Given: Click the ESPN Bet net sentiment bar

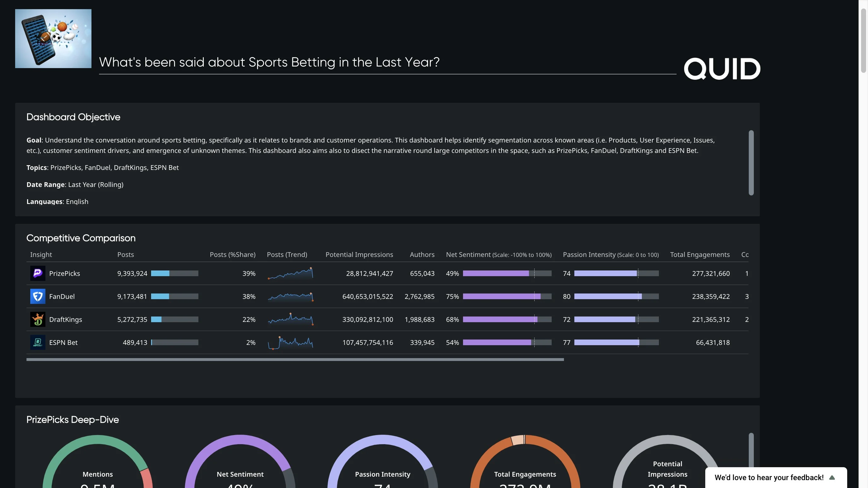Looking at the screenshot, I should pyautogui.click(x=507, y=342).
